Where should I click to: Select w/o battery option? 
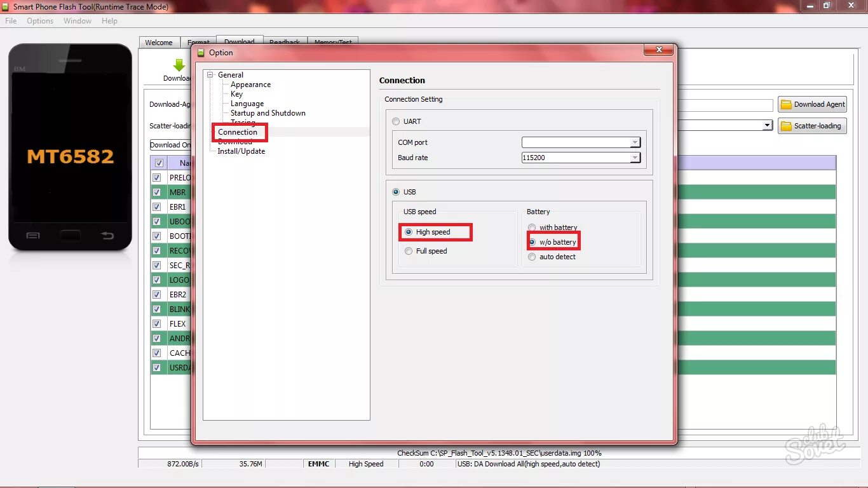(532, 242)
